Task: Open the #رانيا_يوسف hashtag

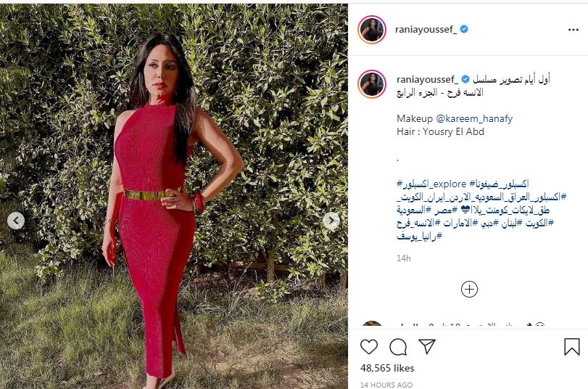Action: tap(420, 236)
